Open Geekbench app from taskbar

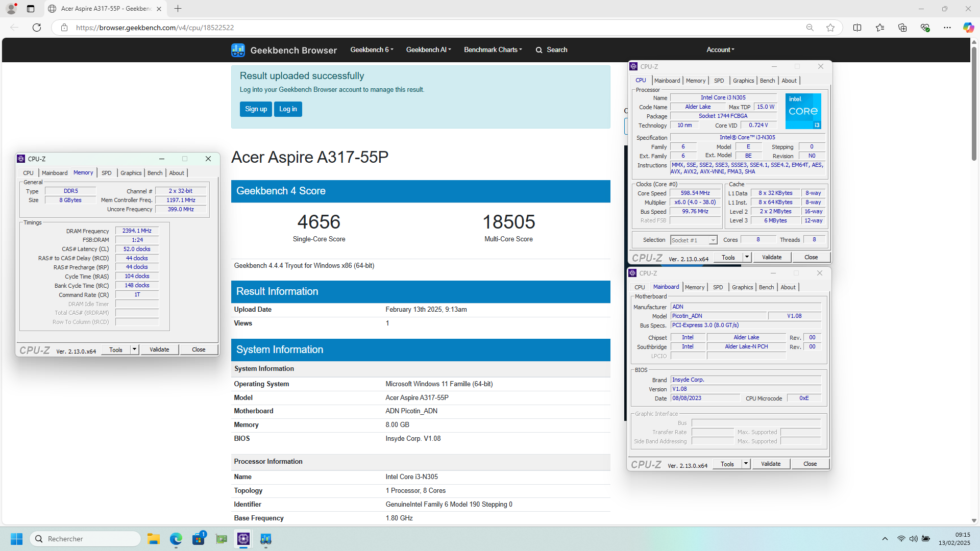coord(266,539)
